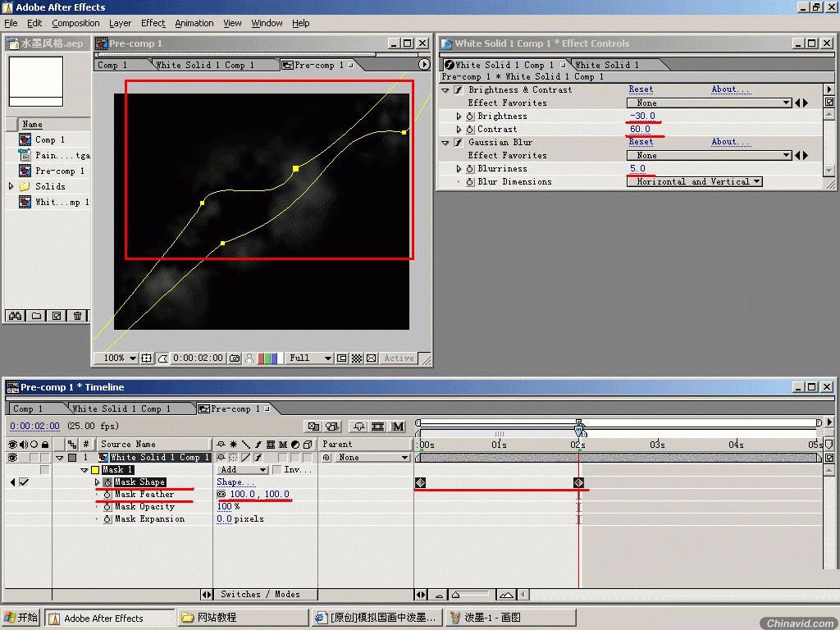Click the region of interest icon in viewer
The image size is (840, 630).
click(x=342, y=358)
